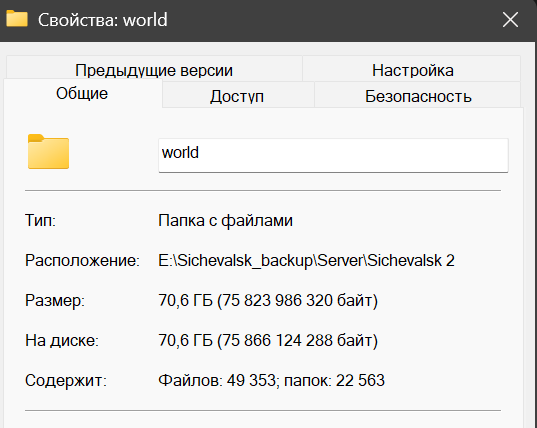537x428 pixels.
Task: Click the Тип: label
Action: point(40,220)
